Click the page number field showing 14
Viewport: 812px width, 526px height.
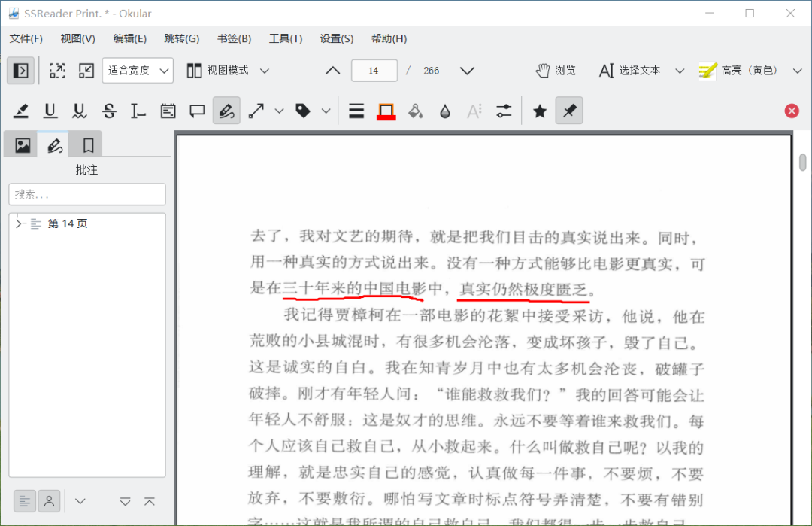pos(374,71)
